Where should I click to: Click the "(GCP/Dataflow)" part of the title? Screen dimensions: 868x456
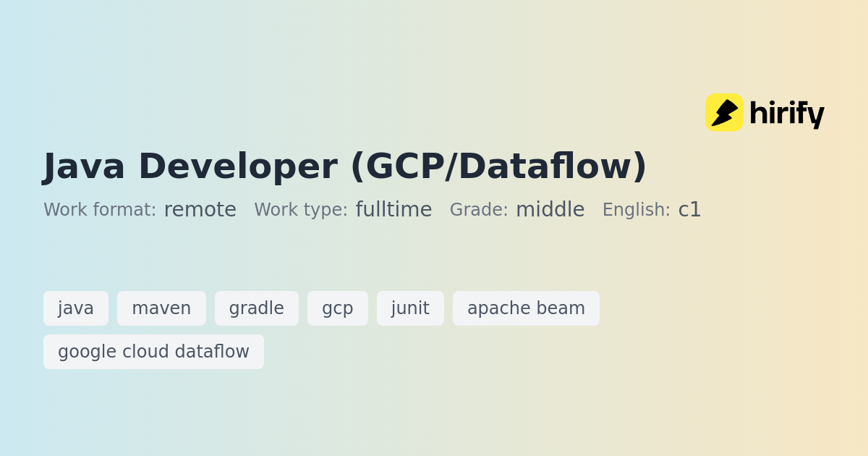pos(498,166)
